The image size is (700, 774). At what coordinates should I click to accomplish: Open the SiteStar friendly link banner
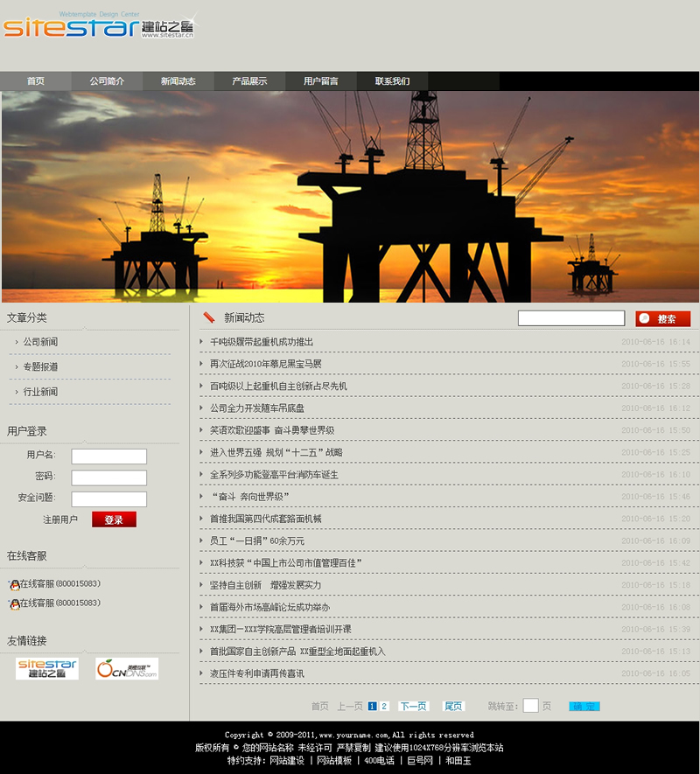click(47, 669)
